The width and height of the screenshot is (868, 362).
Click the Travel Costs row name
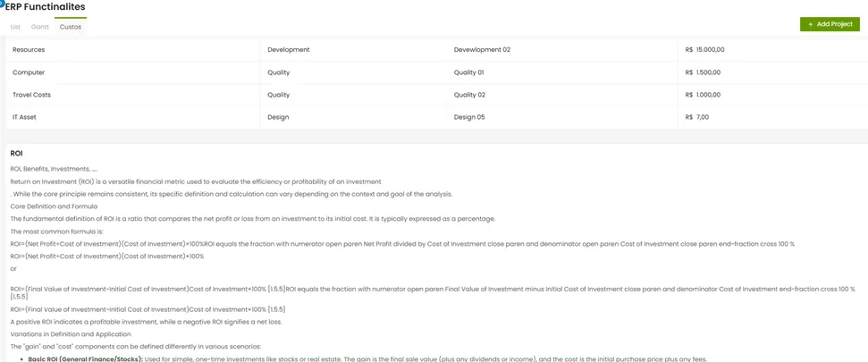(31, 95)
